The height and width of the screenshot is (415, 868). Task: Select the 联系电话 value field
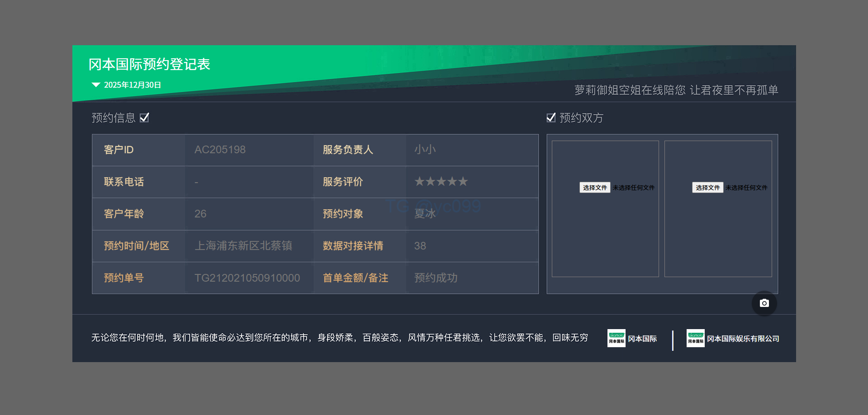click(249, 182)
